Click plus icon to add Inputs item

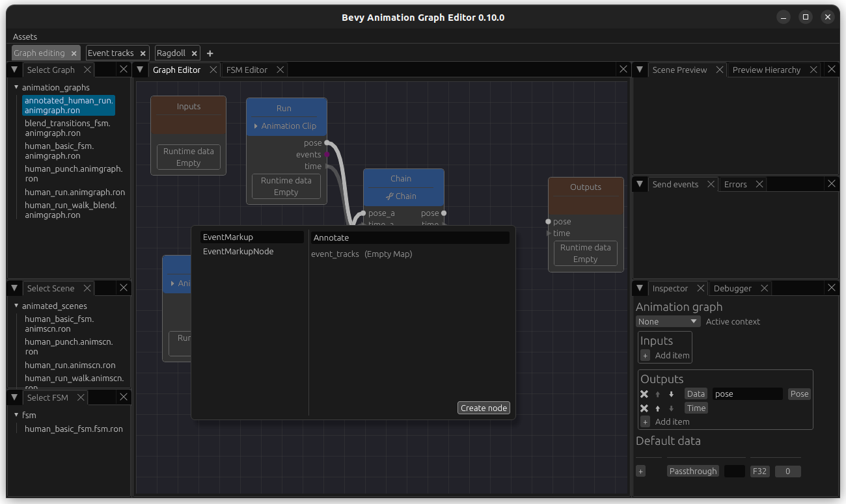click(x=645, y=356)
